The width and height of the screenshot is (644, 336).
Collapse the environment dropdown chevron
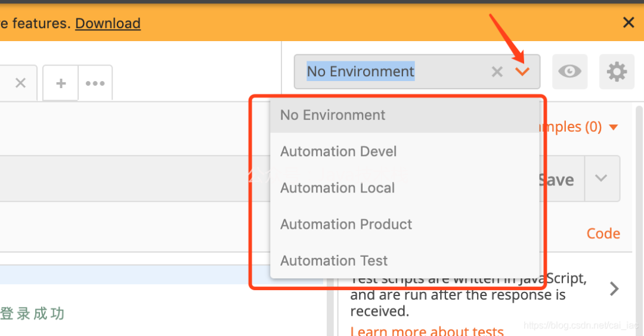pyautogui.click(x=522, y=72)
